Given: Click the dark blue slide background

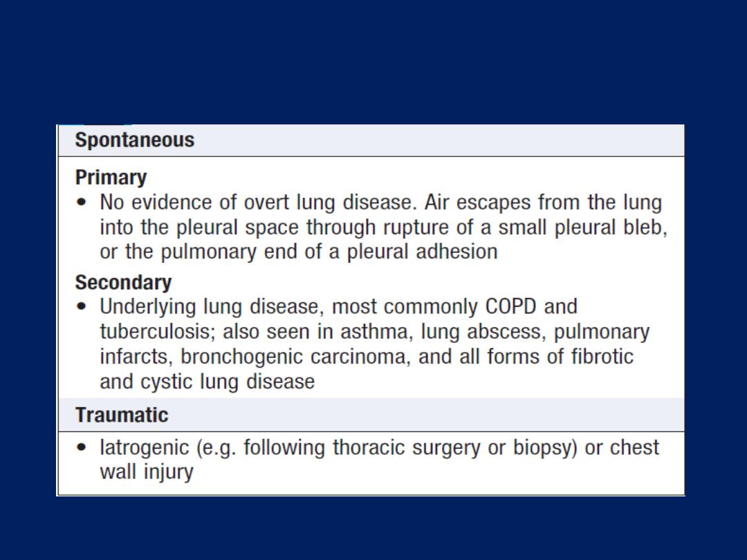Looking at the screenshot, I should click(x=373, y=62).
